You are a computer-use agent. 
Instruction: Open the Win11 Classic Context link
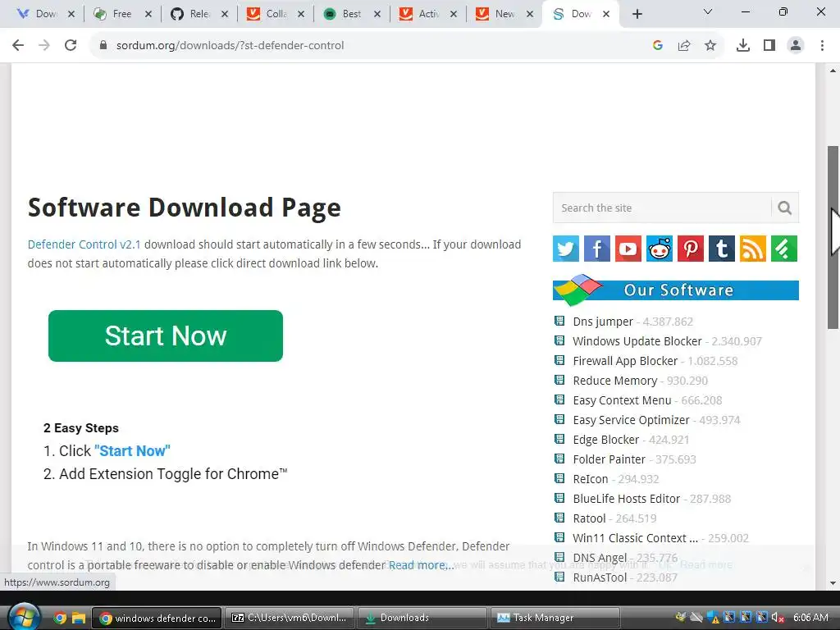tap(636, 538)
